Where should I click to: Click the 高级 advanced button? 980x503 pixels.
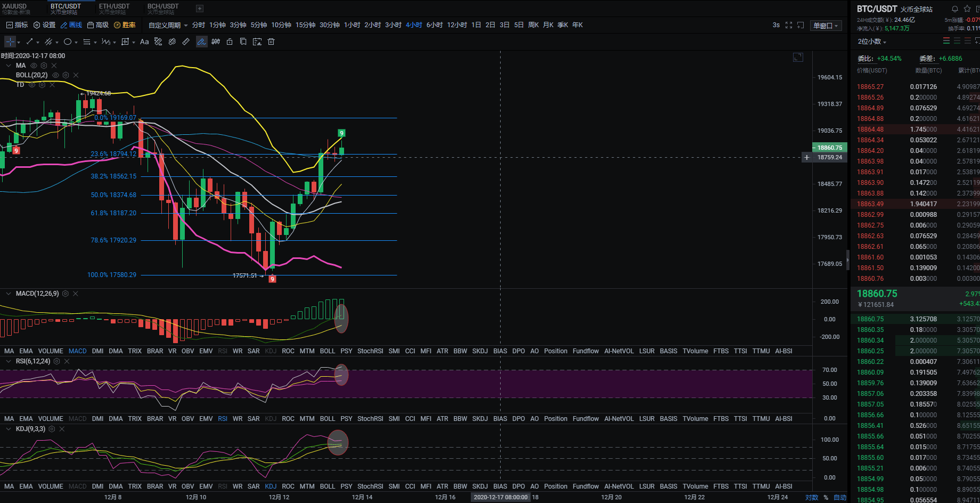click(x=98, y=25)
